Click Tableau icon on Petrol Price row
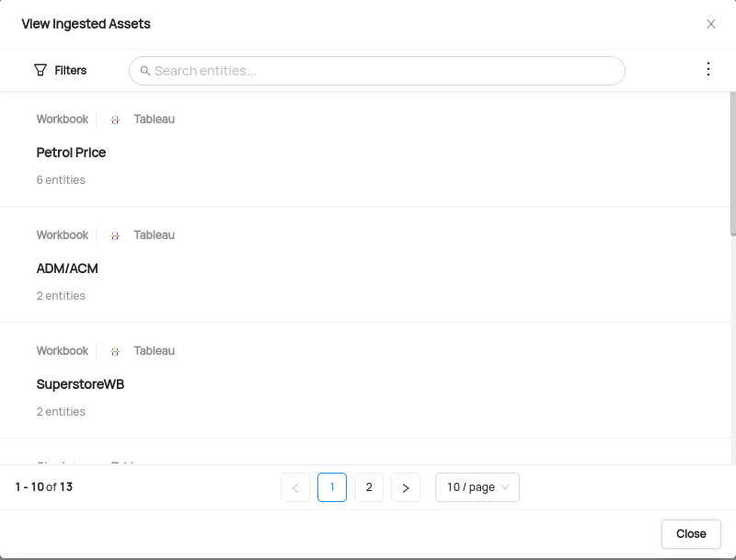The height and width of the screenshot is (560, 736). click(x=115, y=120)
